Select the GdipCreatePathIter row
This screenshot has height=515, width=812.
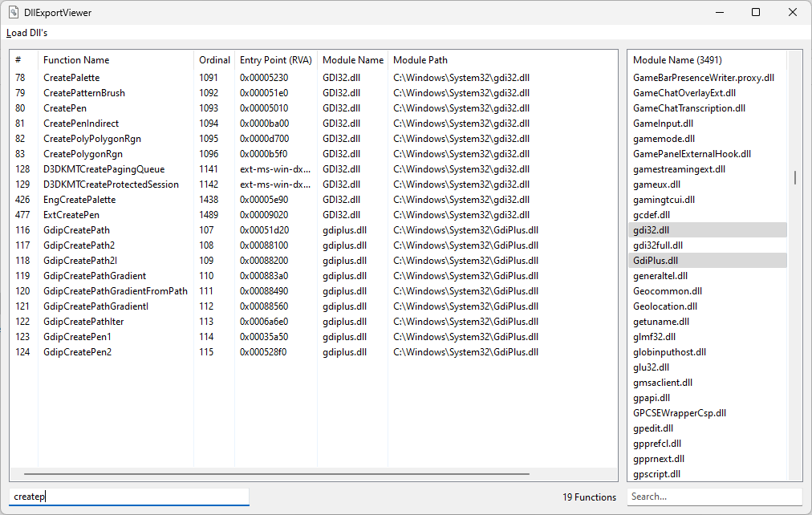(313, 322)
